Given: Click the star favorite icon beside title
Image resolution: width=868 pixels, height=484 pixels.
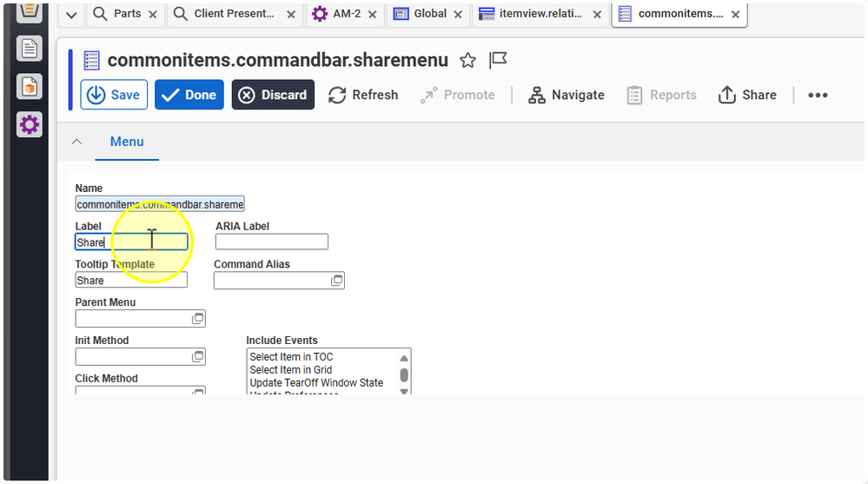Looking at the screenshot, I should (467, 60).
